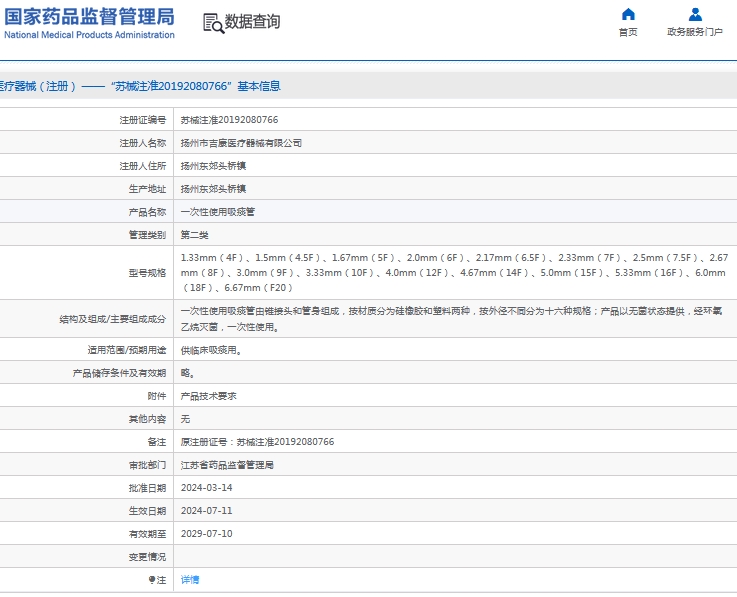Click approving department 江苏省药品监督管理局
This screenshot has height=597, width=737.
pos(227,465)
